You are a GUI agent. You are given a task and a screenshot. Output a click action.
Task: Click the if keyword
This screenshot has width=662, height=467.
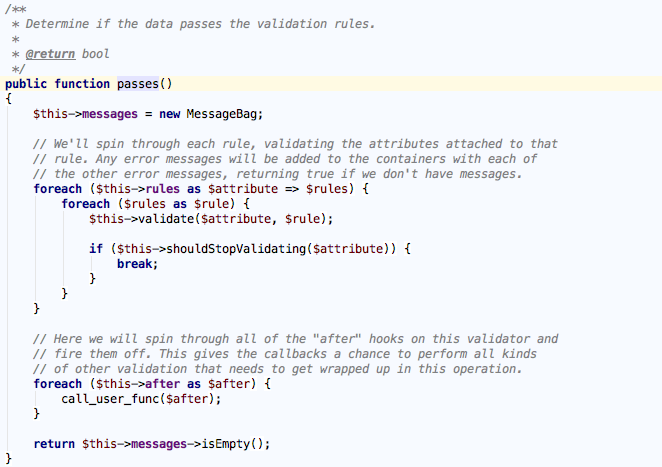(95, 249)
